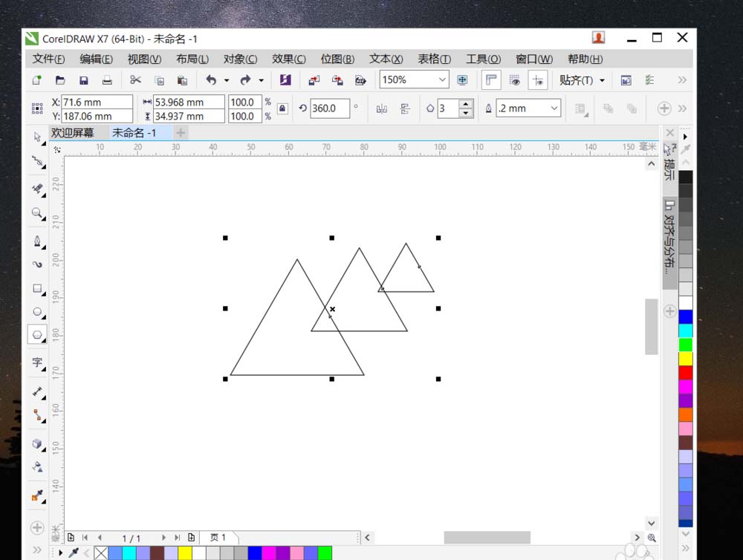The image size is (743, 560).
Task: Select the Text tool
Action: [x=38, y=363]
